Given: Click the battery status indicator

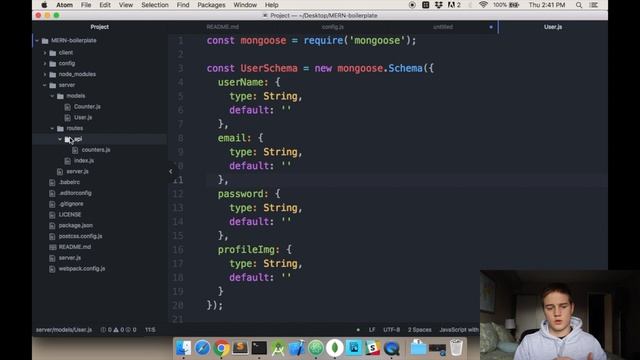Looking at the screenshot, I should pyautogui.click(x=506, y=5).
